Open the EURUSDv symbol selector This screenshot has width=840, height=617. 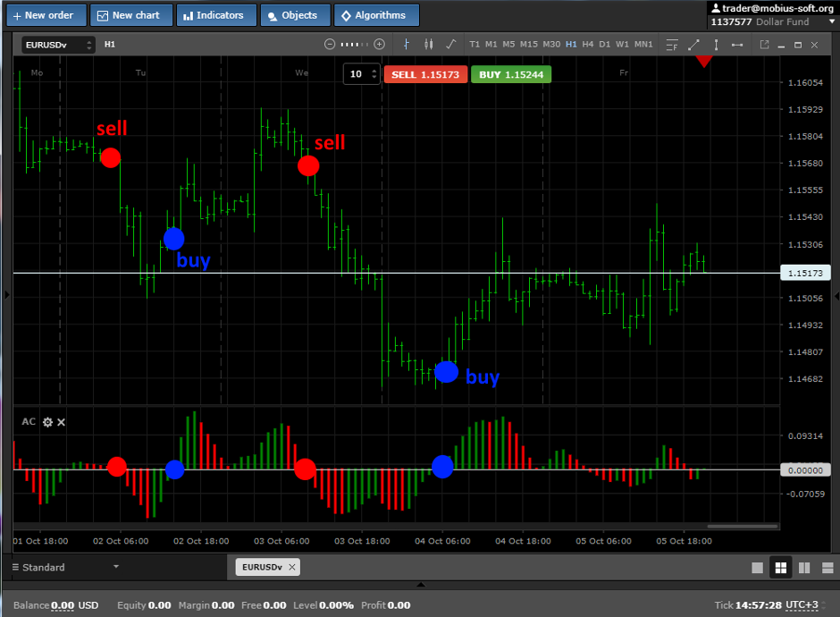tap(58, 45)
